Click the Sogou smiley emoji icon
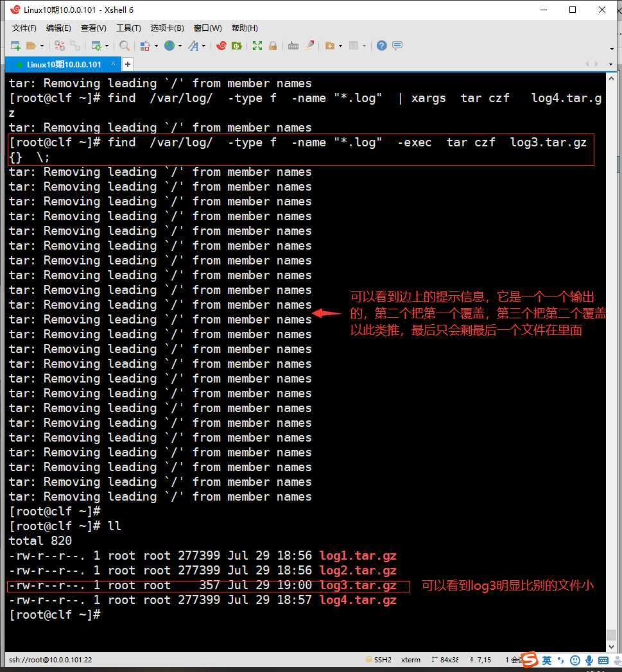This screenshot has height=672, width=622. [575, 660]
